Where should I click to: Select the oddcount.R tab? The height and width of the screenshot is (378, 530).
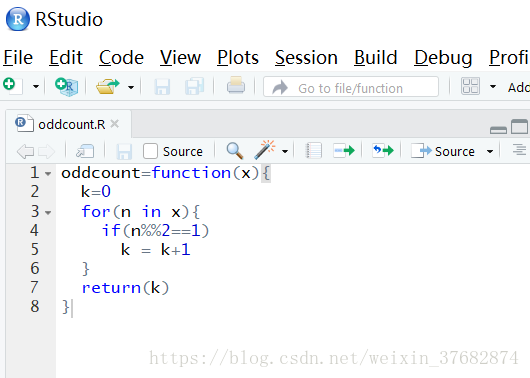(x=69, y=124)
